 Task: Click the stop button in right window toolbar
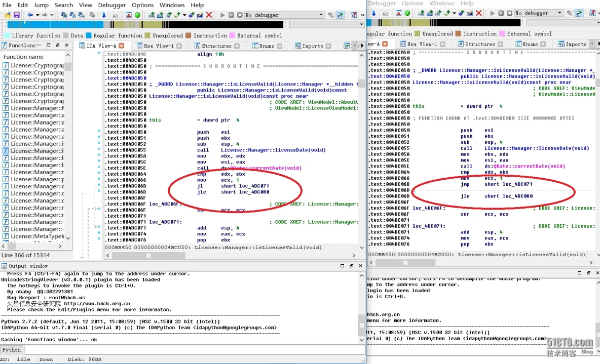(510, 13)
